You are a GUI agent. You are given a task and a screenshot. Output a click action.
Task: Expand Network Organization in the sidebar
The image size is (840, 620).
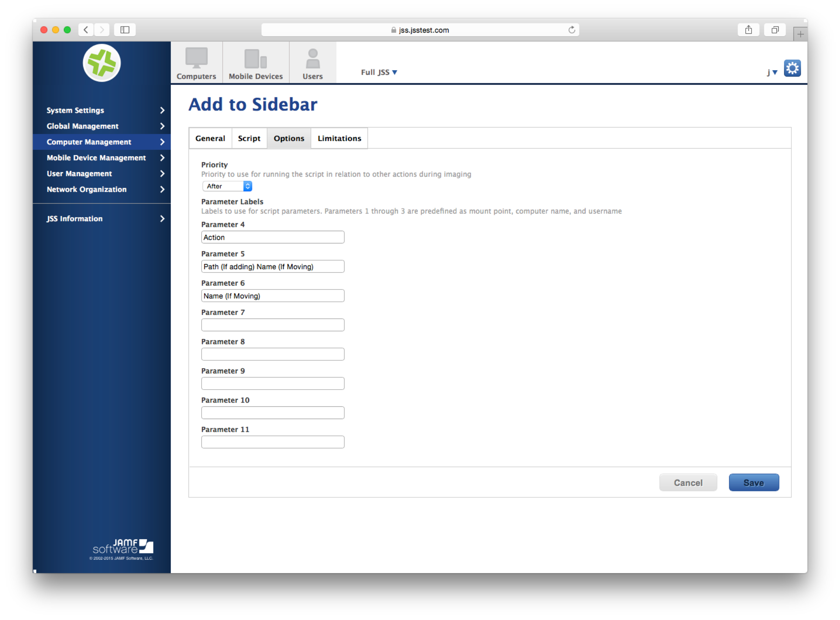coord(102,189)
